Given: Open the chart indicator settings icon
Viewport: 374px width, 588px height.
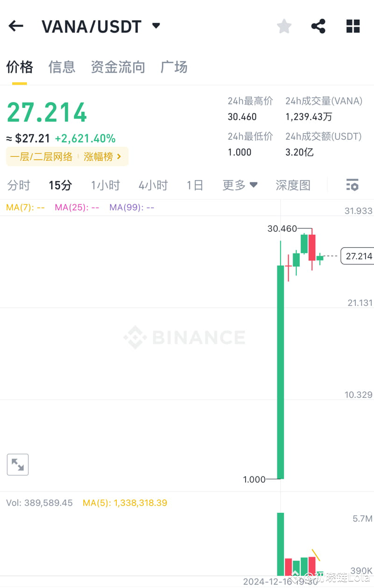Looking at the screenshot, I should [x=352, y=185].
